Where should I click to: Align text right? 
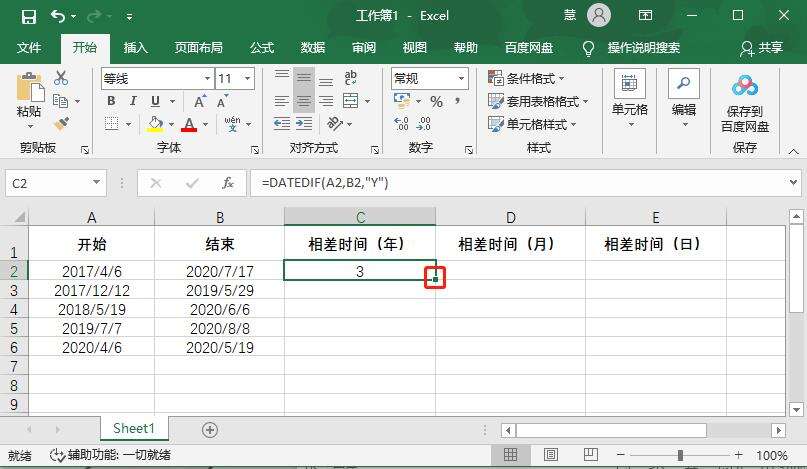click(x=326, y=101)
